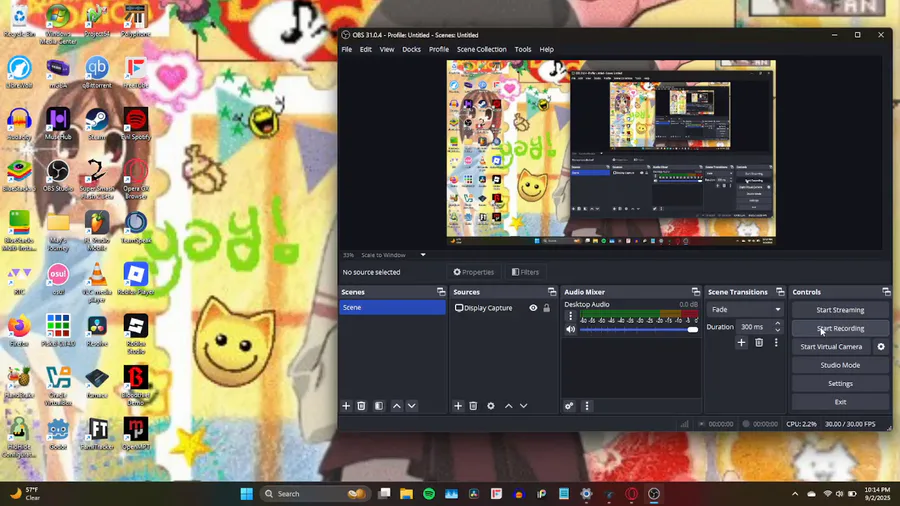Click Start Virtual Camera button
The width and height of the screenshot is (900, 506).
831,347
